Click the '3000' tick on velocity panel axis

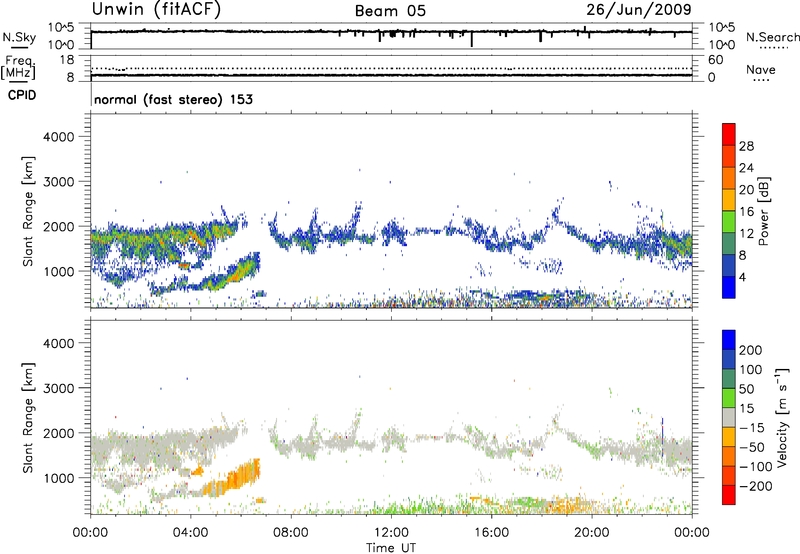(59, 388)
